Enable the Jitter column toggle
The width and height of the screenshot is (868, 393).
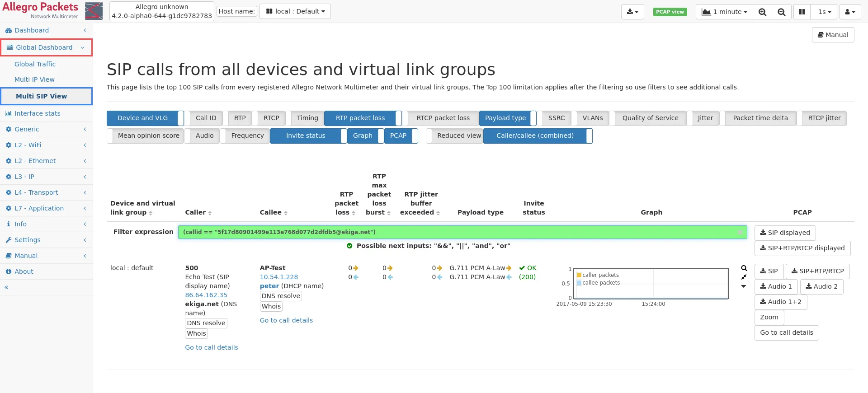705,118
